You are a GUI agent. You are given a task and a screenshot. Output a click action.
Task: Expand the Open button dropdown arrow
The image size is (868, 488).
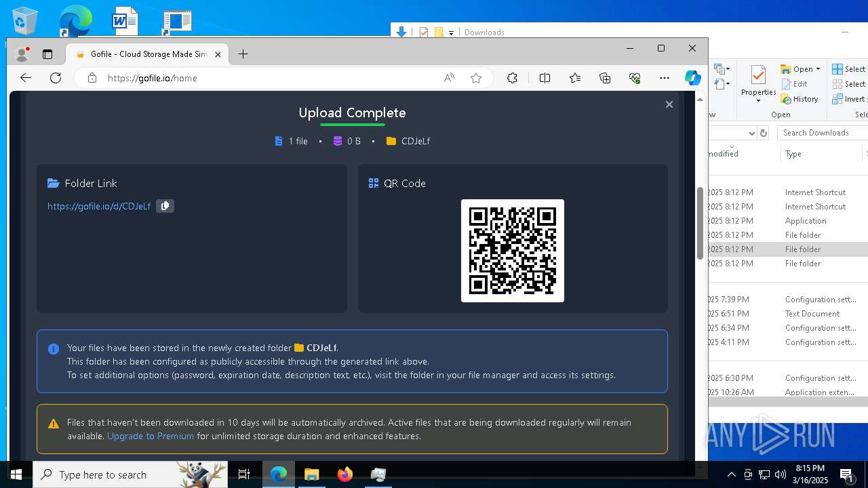click(818, 69)
